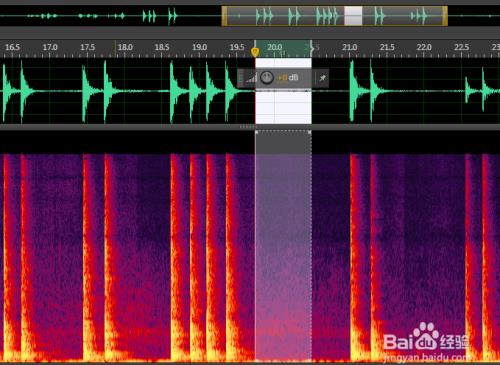This screenshot has height=365, width=500.
Task: Click the top-left corner handle of spectral selection
Action: point(257,132)
